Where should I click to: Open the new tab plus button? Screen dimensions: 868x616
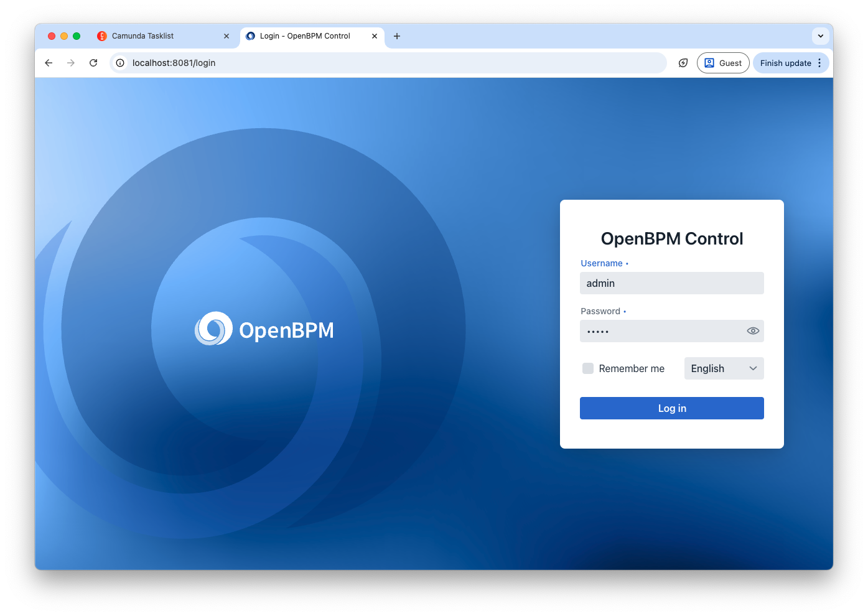[397, 36]
